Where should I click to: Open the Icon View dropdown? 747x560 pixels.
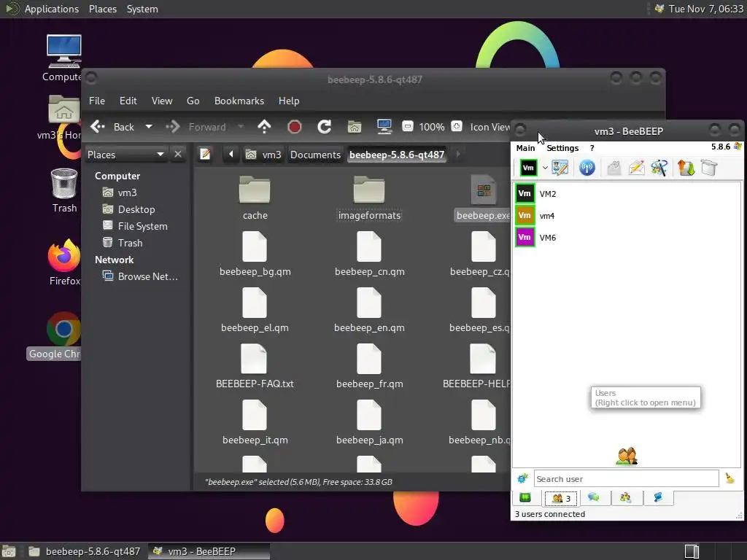pos(489,127)
